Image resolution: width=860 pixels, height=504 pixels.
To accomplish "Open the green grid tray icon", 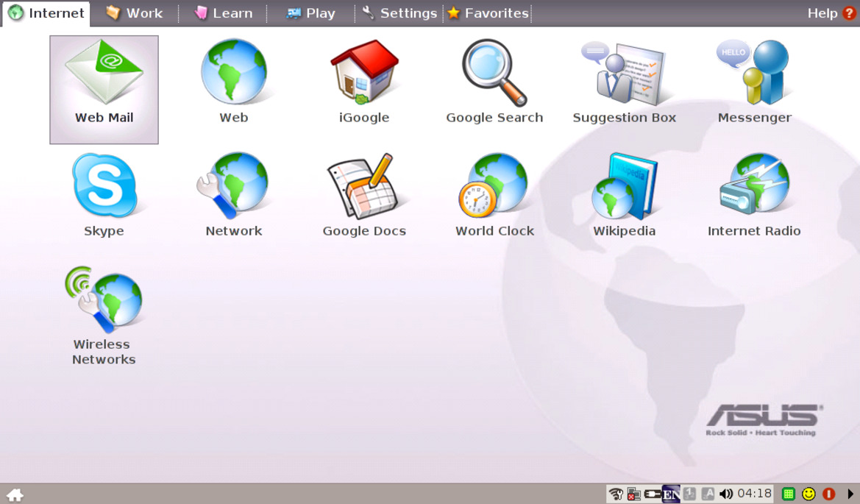I will pyautogui.click(x=788, y=494).
